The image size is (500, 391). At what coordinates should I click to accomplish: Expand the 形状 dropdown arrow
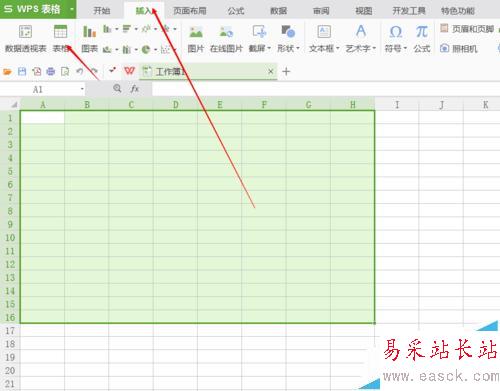298,49
